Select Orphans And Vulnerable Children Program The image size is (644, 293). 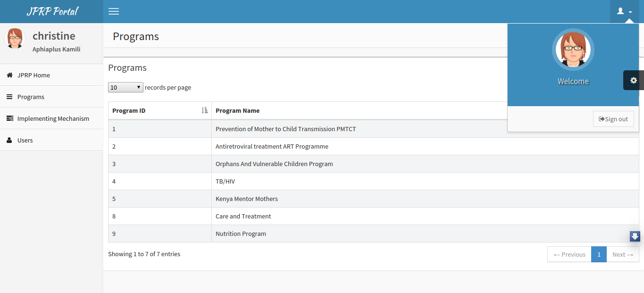(274, 164)
